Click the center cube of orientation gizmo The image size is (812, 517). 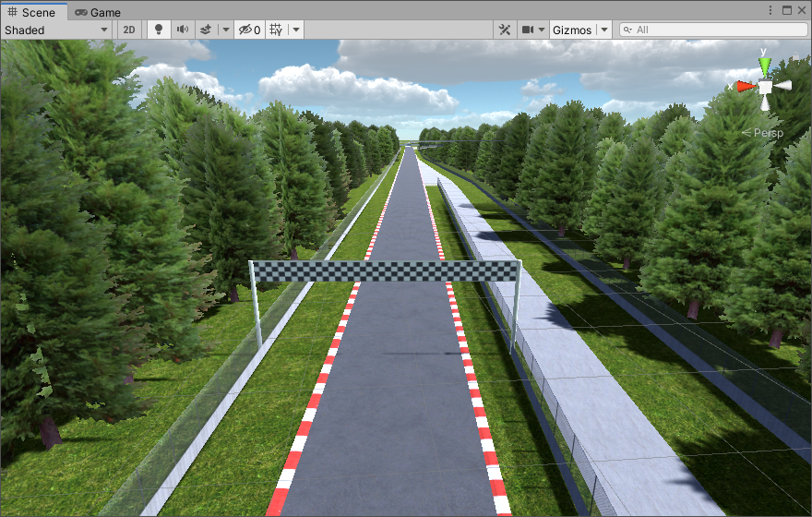(x=765, y=87)
